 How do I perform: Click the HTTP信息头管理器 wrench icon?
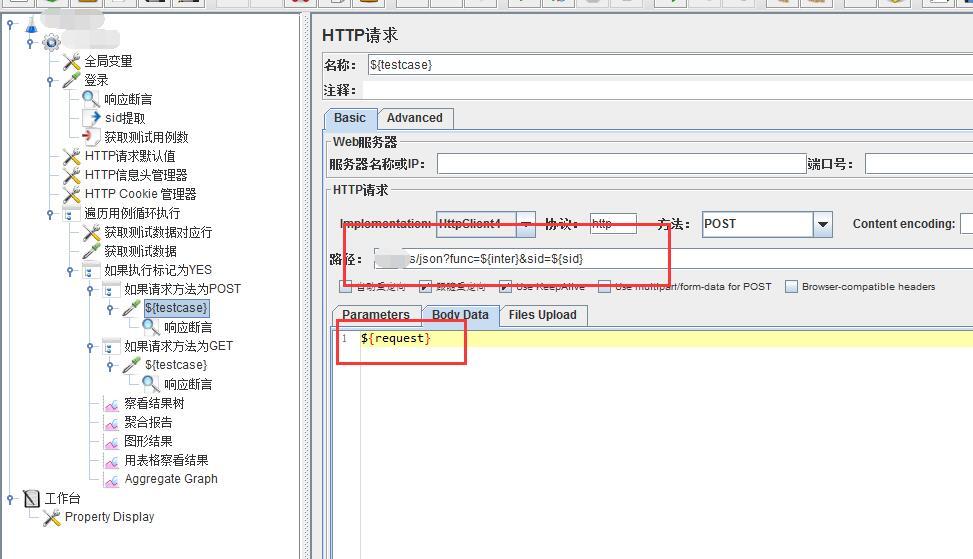(71, 175)
